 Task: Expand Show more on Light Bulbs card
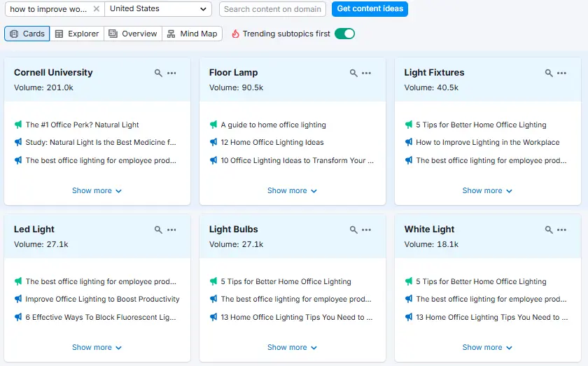(292, 347)
